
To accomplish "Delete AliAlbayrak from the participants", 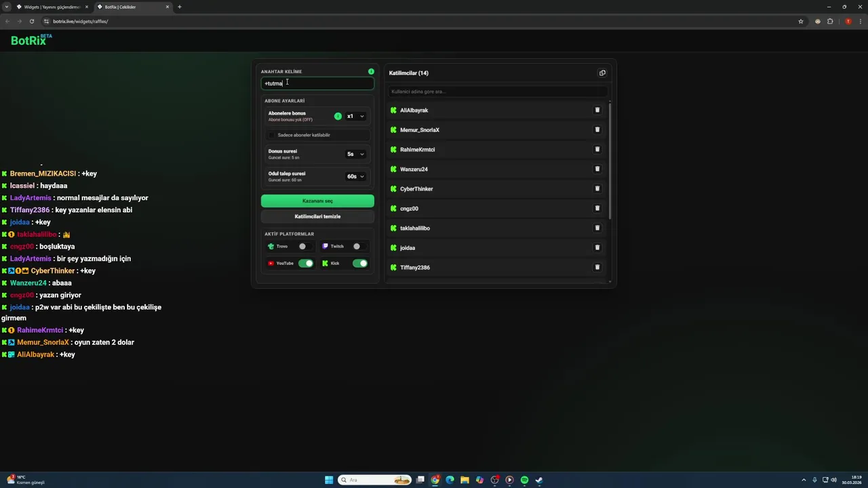I will [x=597, y=110].
